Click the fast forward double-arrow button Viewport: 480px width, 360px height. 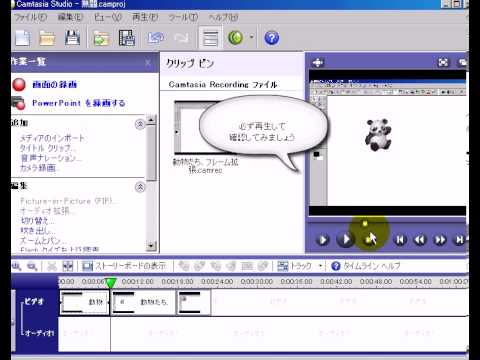click(440, 239)
